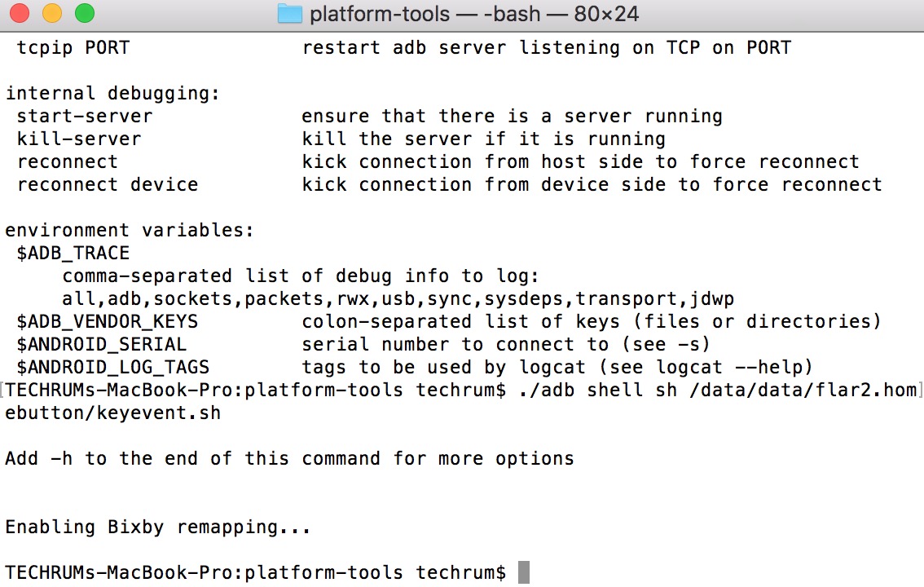924x587 pixels.
Task: Click the "environment variables:" heading
Action: 130,230
